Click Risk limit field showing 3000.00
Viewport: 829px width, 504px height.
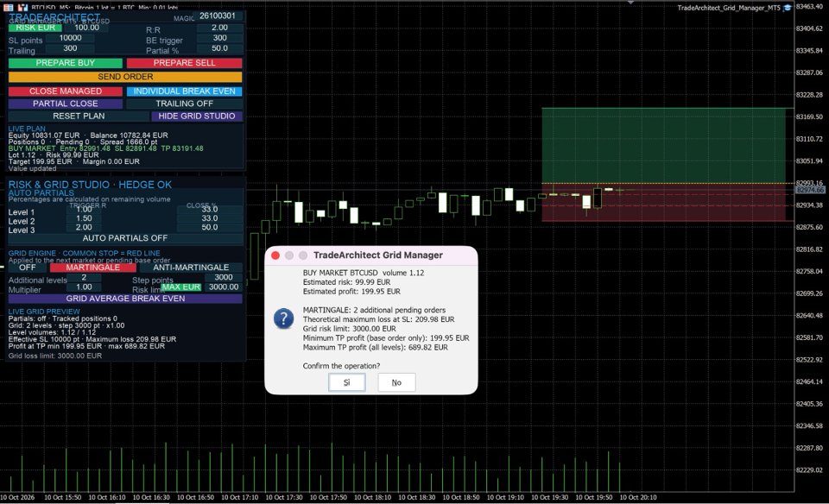(x=223, y=287)
